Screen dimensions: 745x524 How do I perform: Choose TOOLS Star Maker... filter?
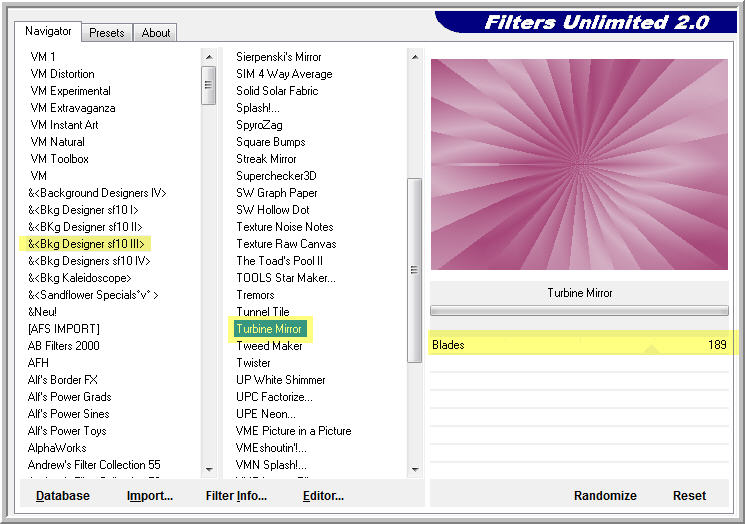286,278
